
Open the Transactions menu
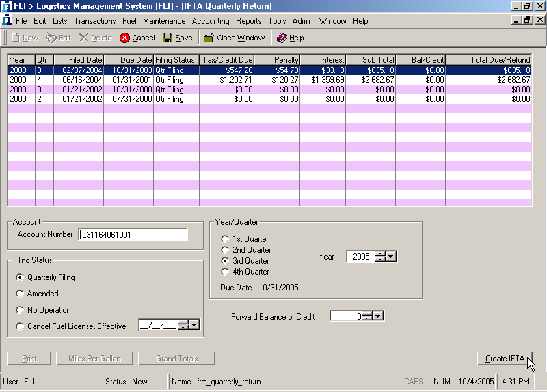94,21
